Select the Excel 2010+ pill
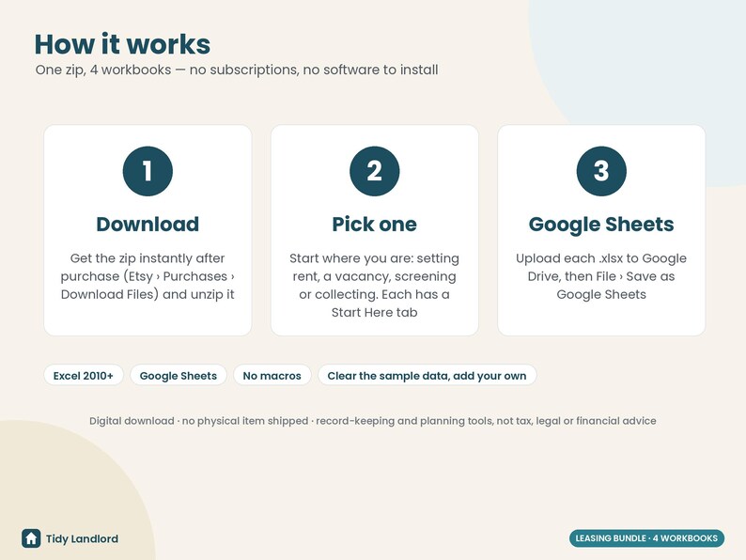This screenshot has height=560, width=746. point(84,376)
